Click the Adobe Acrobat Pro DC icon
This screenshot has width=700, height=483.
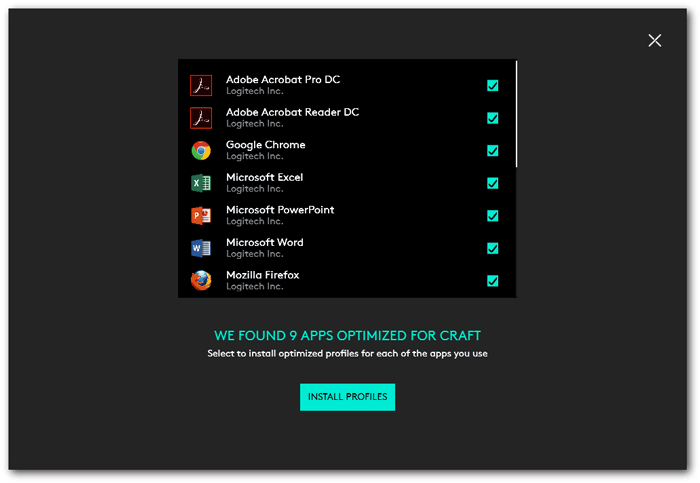(x=201, y=85)
